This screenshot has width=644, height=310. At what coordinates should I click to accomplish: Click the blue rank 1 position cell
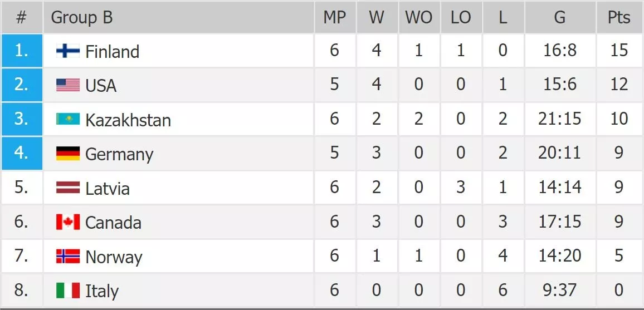click(22, 51)
